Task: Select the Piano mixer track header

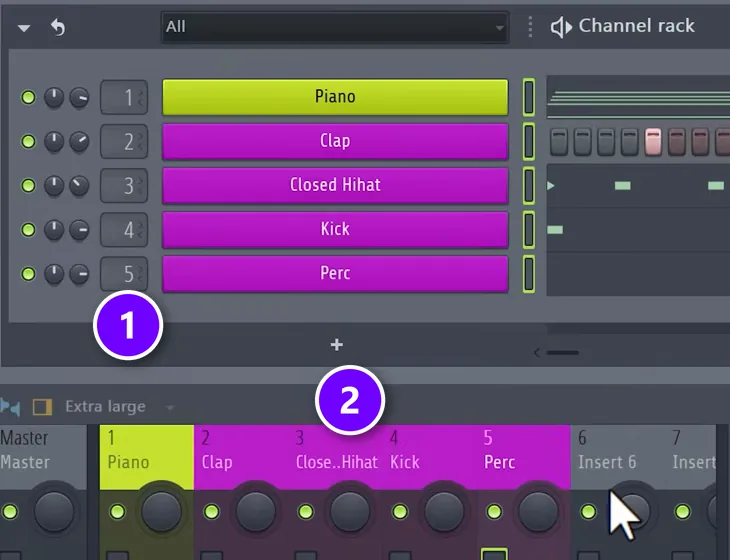Action: tap(147, 457)
